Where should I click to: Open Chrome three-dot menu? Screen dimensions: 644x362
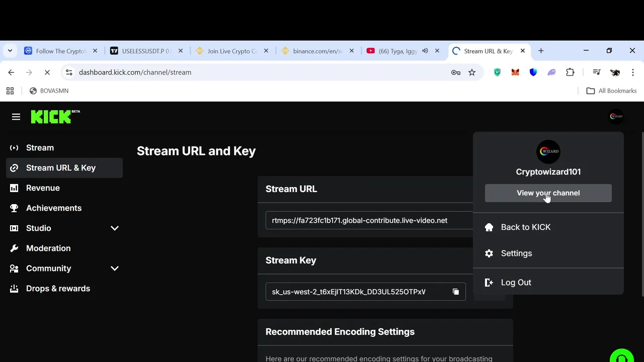point(633,72)
